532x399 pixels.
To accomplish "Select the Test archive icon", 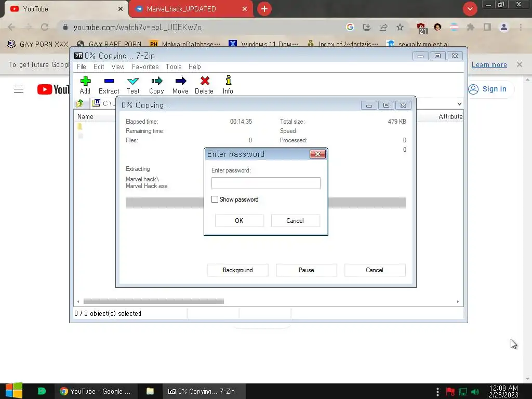I will tap(132, 85).
